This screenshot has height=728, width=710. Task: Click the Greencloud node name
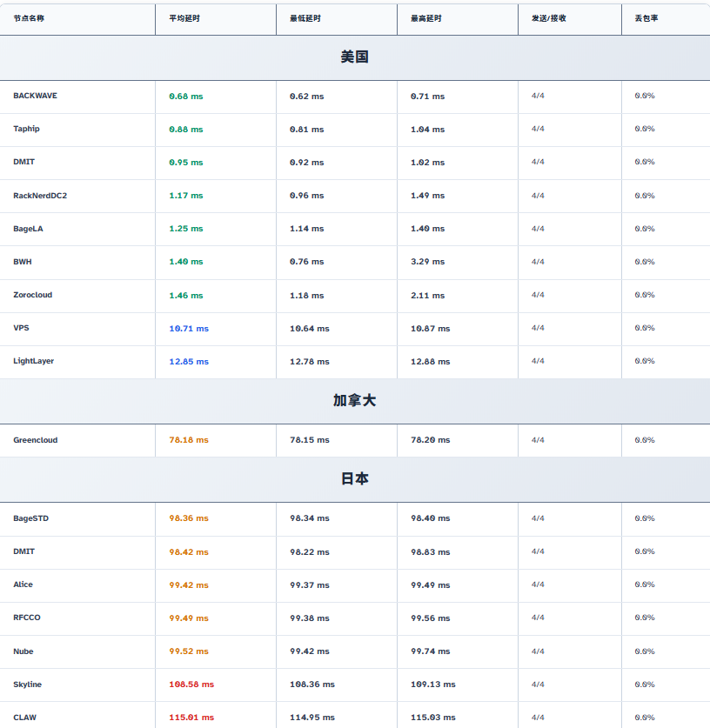[35, 440]
